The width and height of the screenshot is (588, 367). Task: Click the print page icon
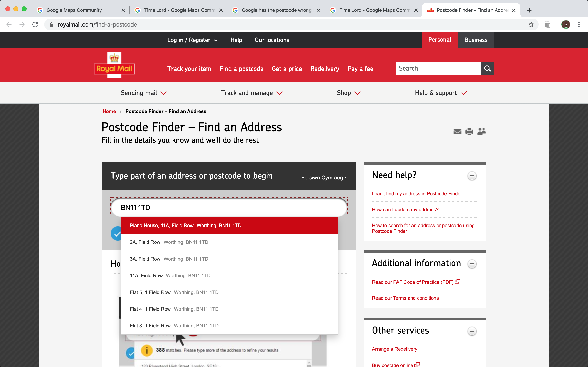pyautogui.click(x=469, y=132)
